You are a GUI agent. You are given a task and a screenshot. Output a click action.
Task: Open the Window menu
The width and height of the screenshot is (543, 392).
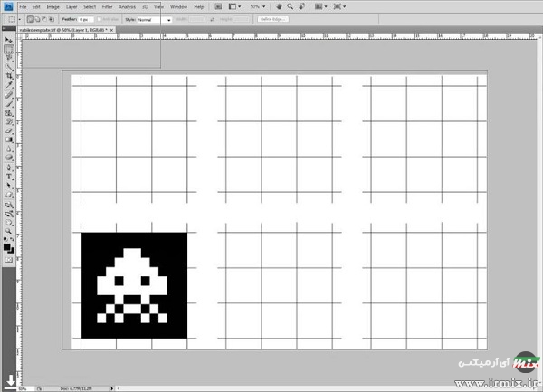[178, 6]
